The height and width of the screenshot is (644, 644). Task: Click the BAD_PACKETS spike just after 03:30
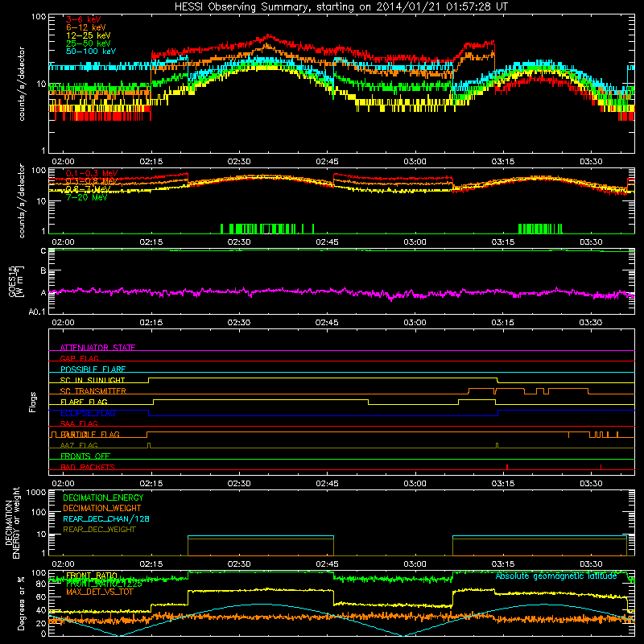click(601, 467)
